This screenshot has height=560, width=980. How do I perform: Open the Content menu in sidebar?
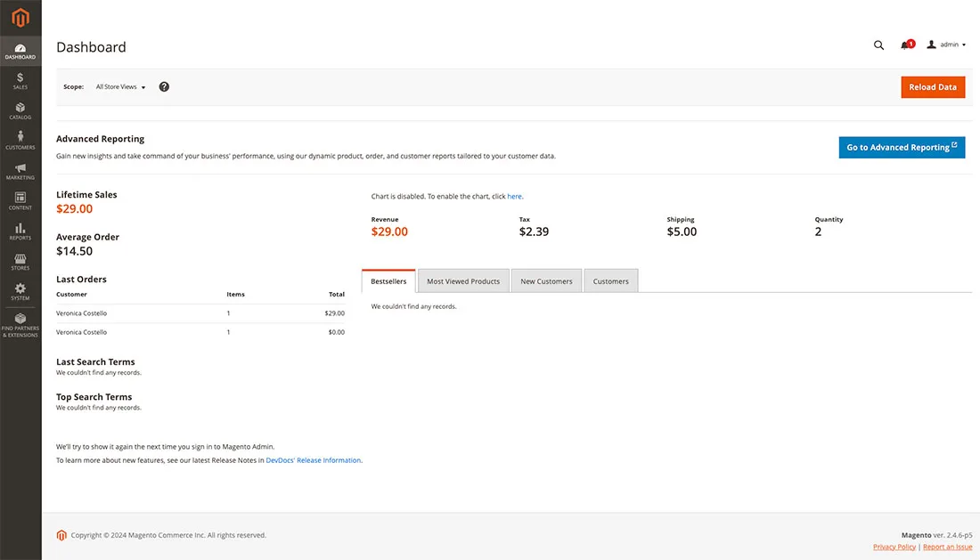pos(20,201)
